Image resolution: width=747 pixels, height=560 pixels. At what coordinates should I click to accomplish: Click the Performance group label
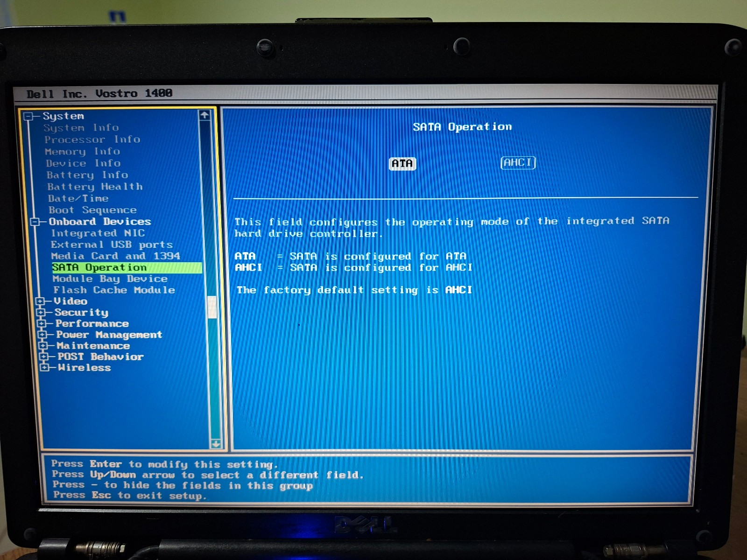(92, 323)
